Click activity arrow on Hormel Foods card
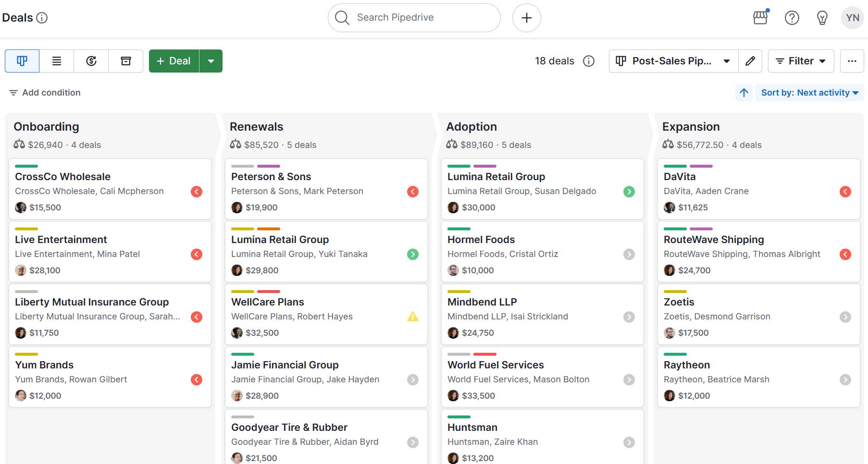 coord(629,254)
